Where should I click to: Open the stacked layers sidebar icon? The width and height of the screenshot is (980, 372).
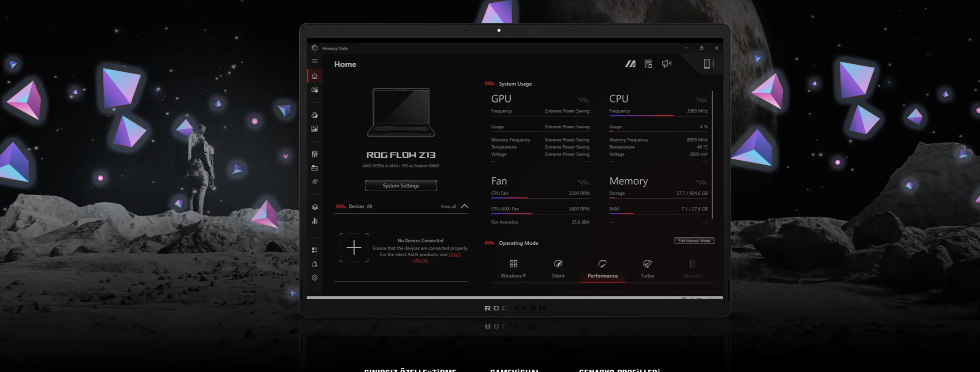[315, 207]
